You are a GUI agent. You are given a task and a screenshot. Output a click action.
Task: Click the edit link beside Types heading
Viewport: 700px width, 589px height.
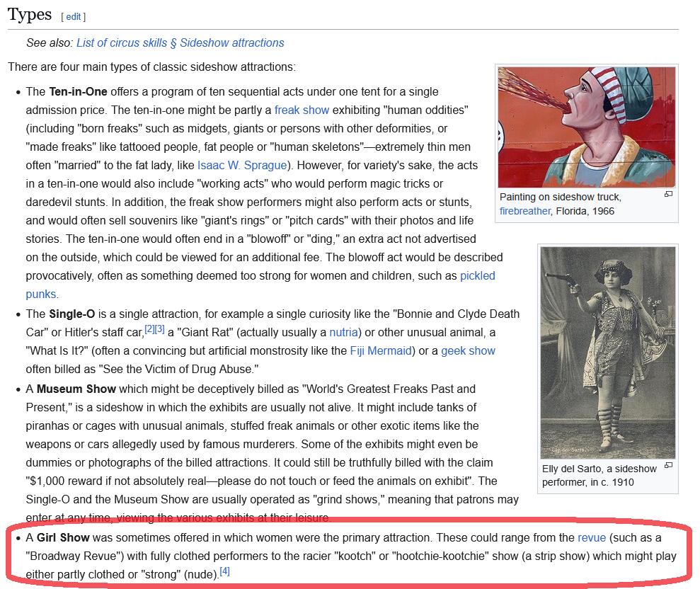73,17
